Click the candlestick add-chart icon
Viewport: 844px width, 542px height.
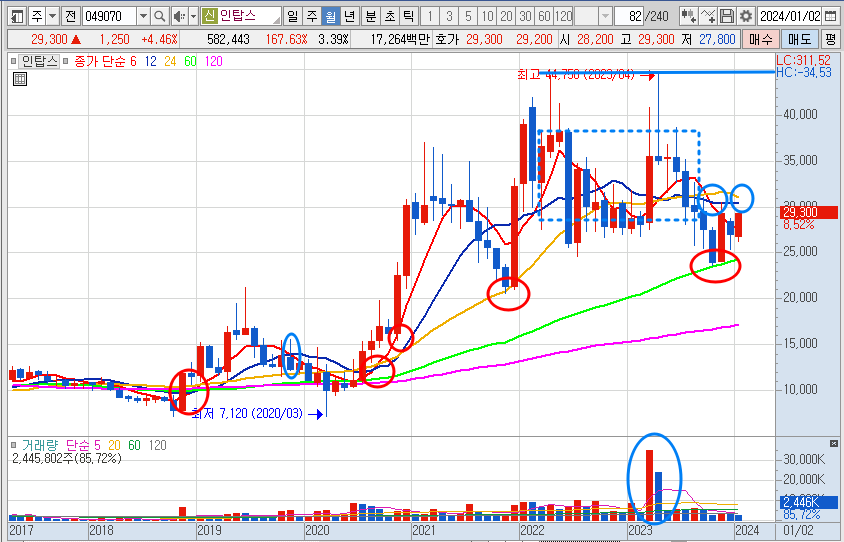tap(688, 16)
